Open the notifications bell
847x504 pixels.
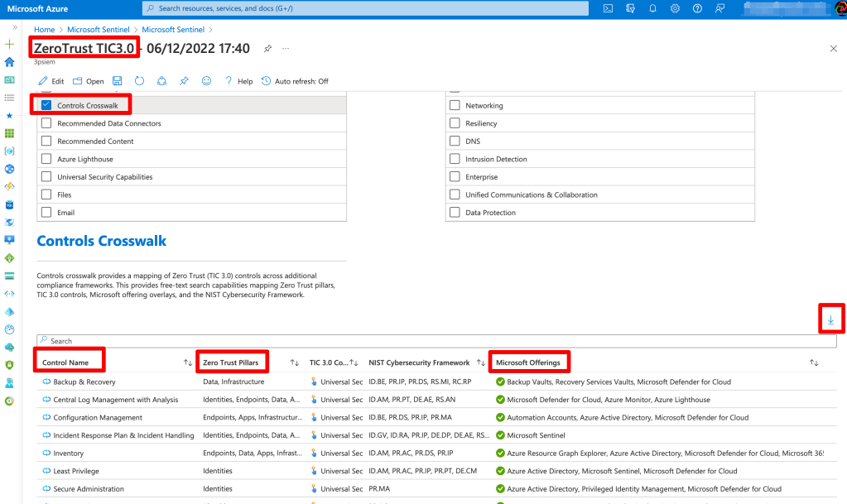tap(652, 8)
